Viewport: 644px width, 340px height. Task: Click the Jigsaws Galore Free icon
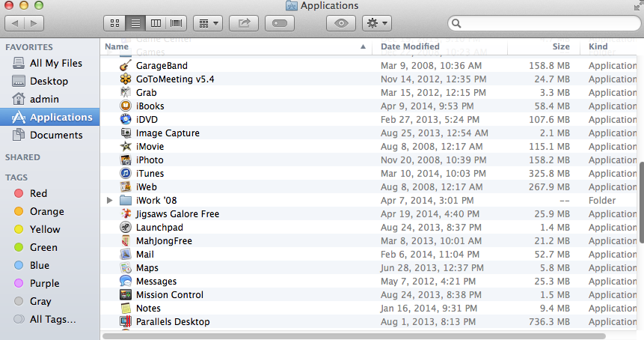click(125, 213)
